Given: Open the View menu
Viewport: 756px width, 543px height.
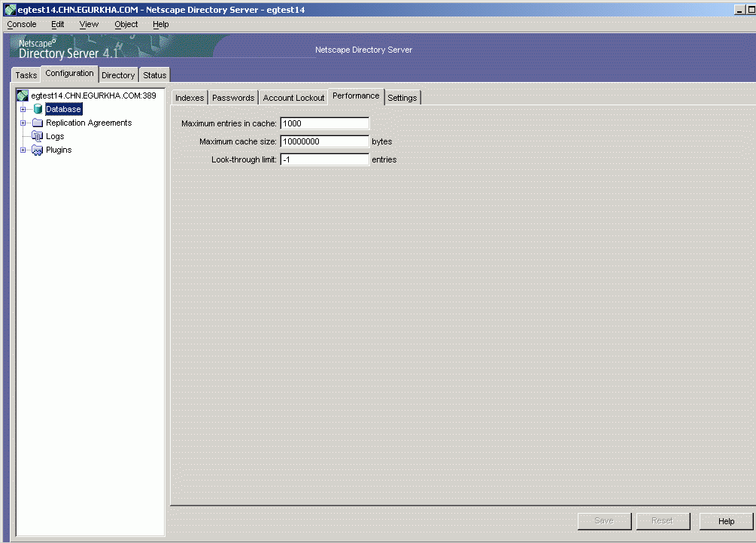Looking at the screenshot, I should click(89, 24).
